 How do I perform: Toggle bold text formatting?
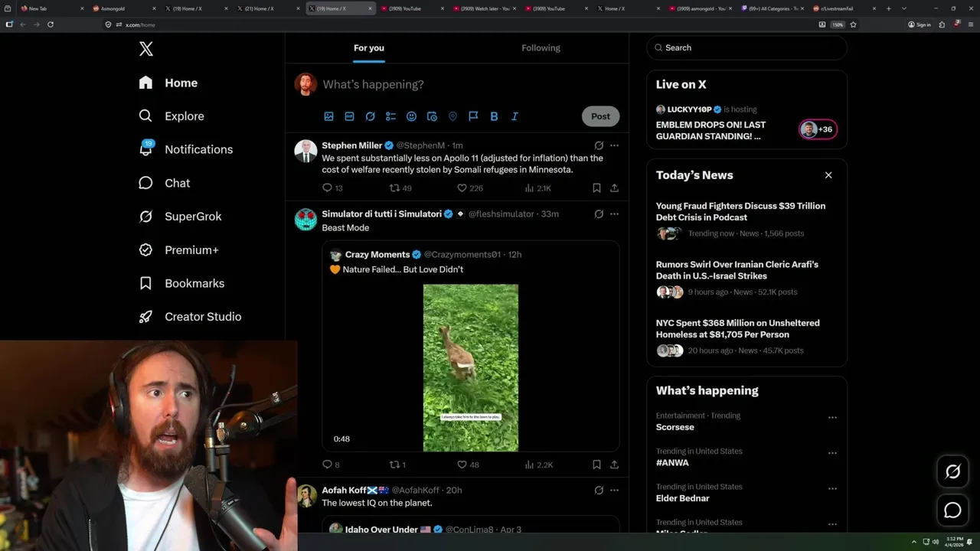[x=494, y=116]
